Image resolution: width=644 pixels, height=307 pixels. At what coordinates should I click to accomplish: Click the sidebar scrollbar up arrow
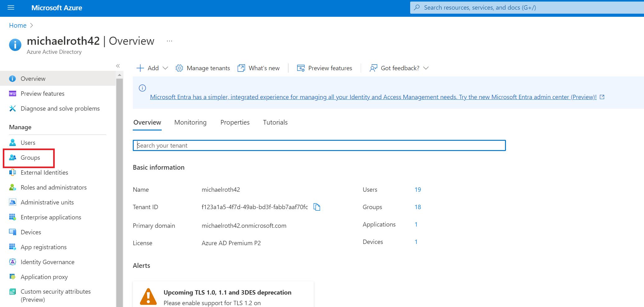pos(119,75)
